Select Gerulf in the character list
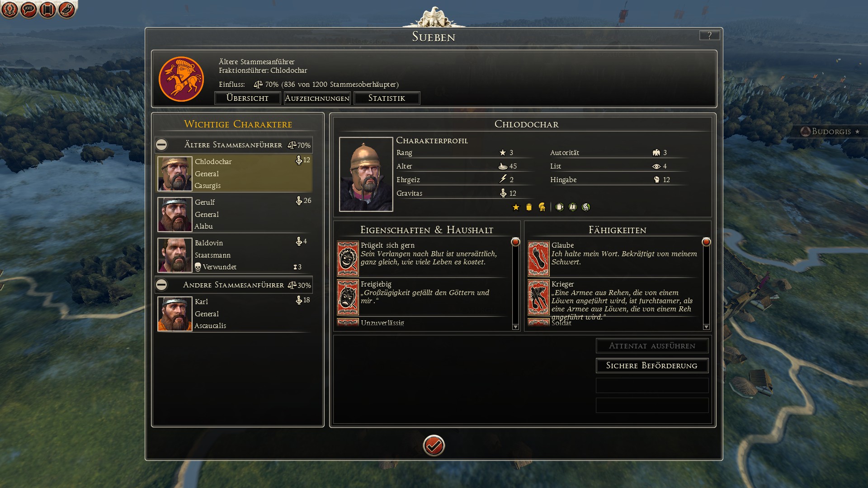The image size is (868, 488). coord(234,214)
